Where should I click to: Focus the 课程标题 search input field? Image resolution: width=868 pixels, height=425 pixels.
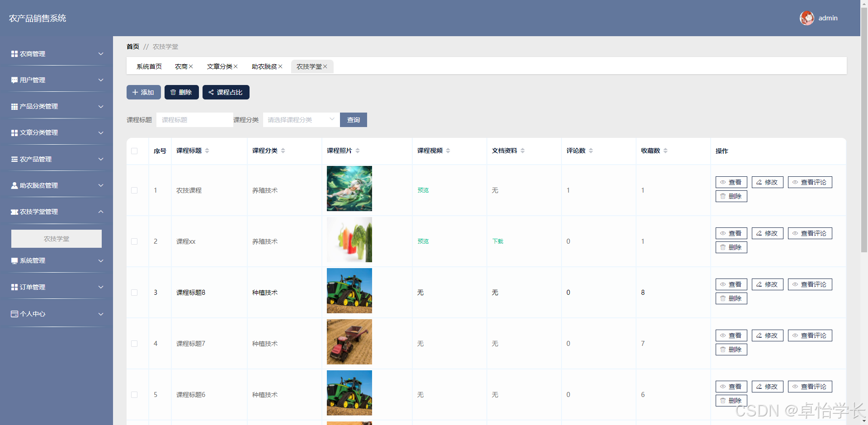[195, 120]
